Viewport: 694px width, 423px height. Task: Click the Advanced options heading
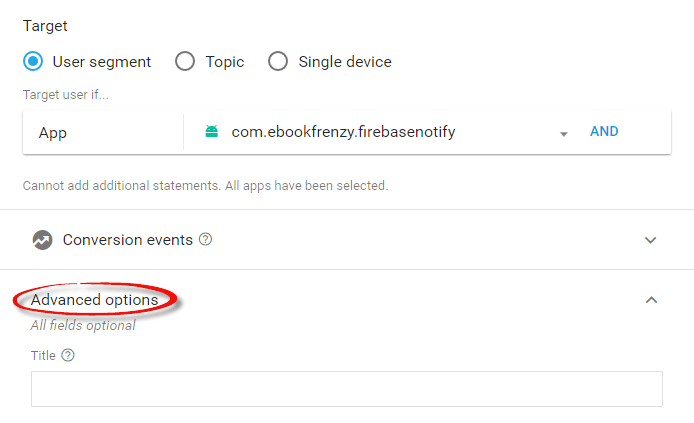[x=94, y=300]
